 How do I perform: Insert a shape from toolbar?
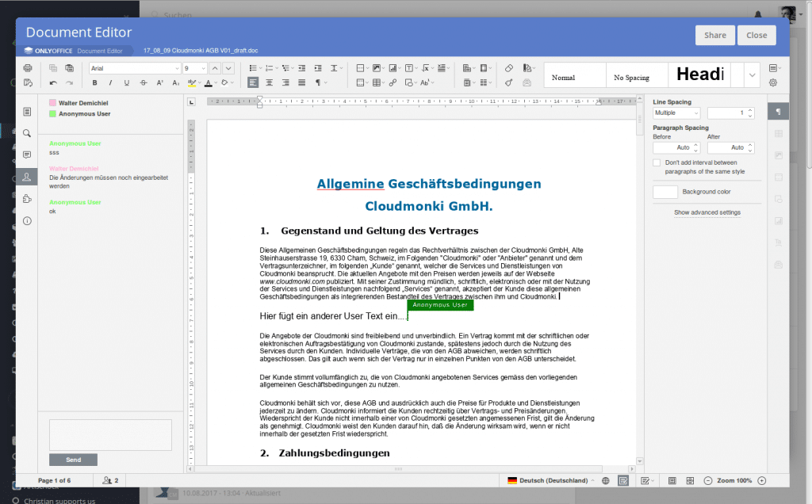(x=409, y=82)
